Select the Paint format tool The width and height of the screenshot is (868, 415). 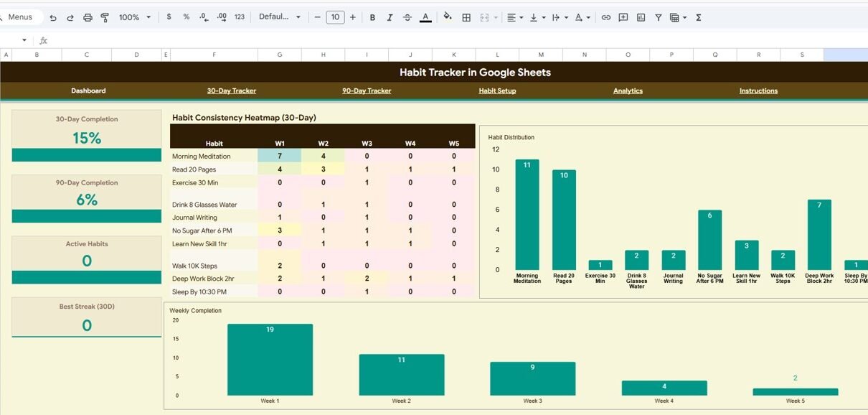click(x=105, y=17)
